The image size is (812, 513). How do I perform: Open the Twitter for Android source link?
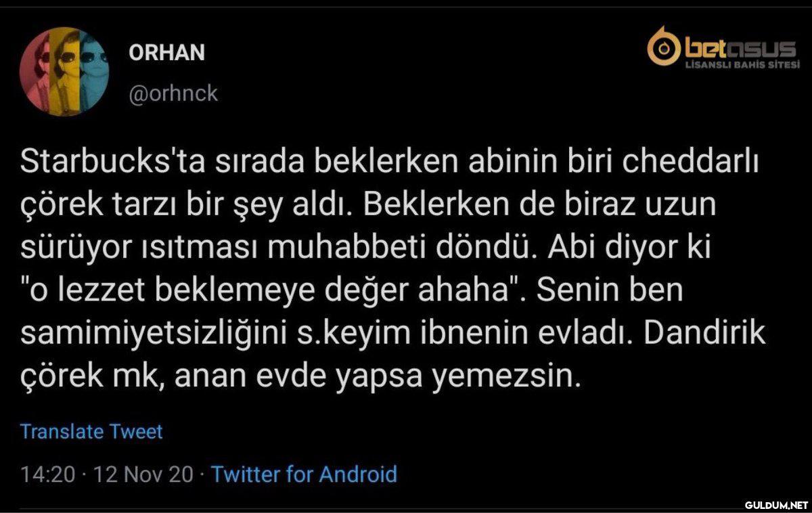pyautogui.click(x=304, y=474)
